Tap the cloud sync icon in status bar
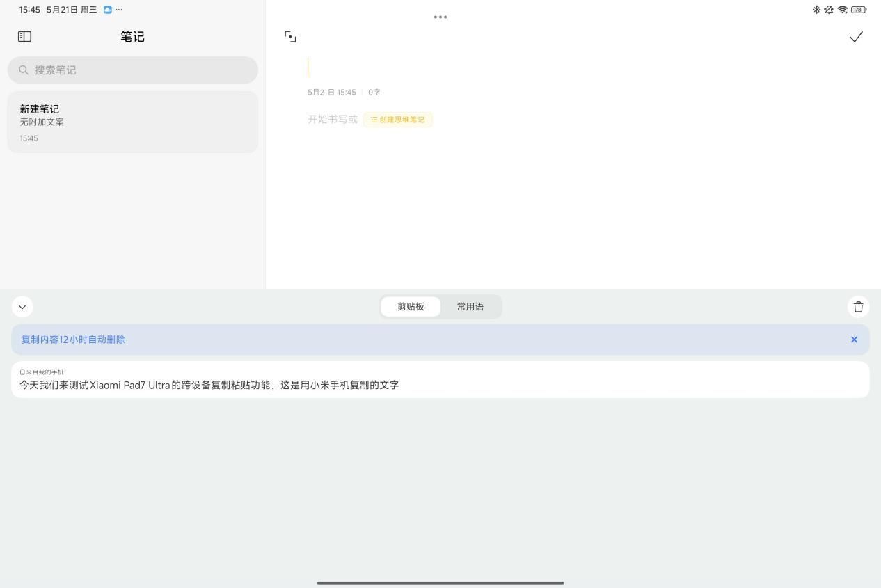The height and width of the screenshot is (588, 881). pos(107,10)
